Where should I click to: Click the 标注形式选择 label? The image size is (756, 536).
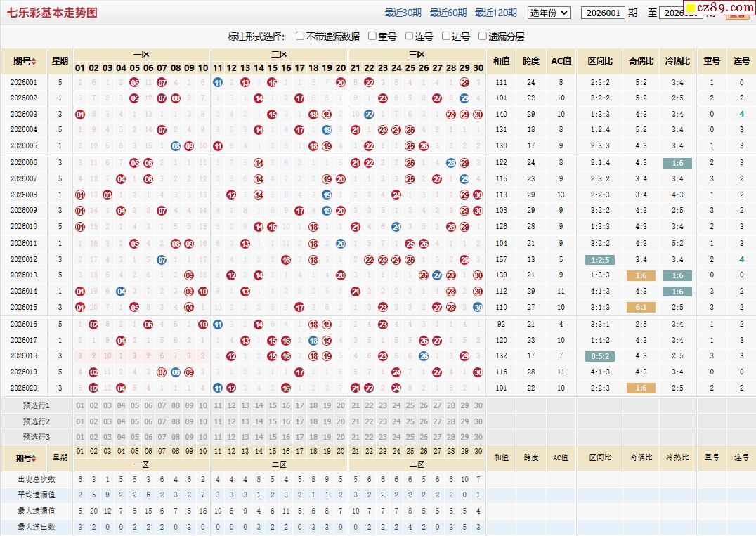tap(256, 36)
